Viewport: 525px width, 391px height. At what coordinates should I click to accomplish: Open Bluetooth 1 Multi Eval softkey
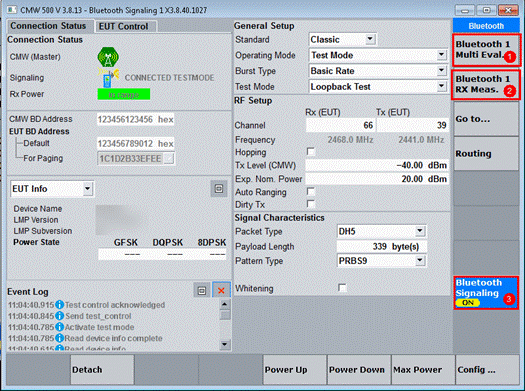486,50
